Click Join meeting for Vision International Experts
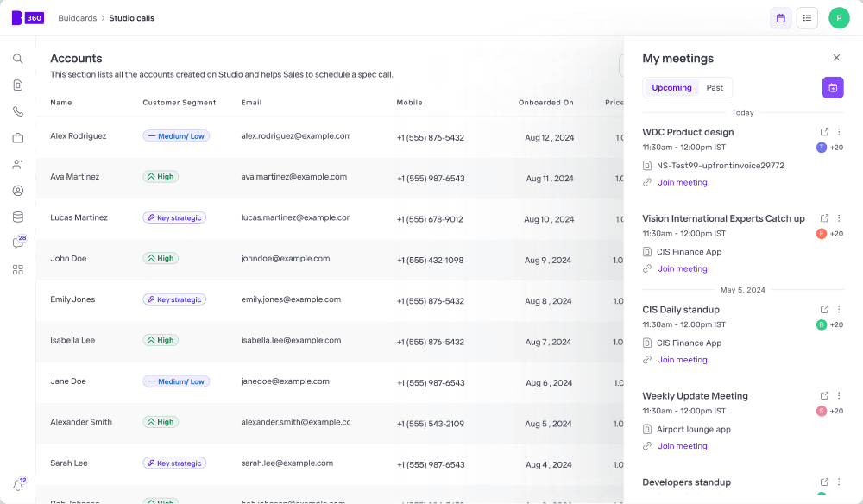Screen dimensions: 863x504 683,268
